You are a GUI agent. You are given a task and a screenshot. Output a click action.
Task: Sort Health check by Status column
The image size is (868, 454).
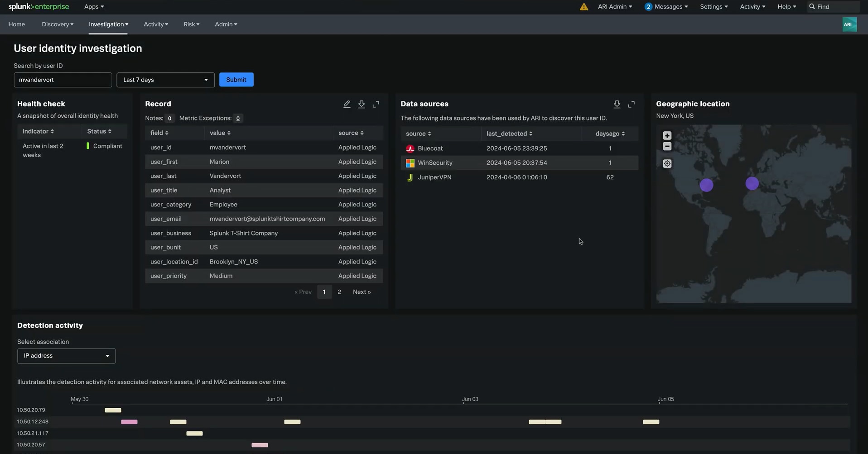(99, 131)
